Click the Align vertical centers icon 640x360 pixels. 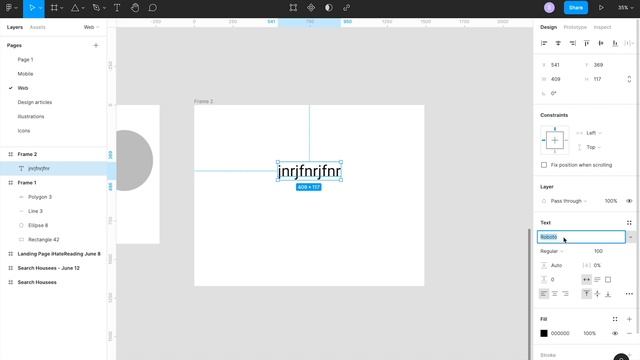[x=601, y=43]
